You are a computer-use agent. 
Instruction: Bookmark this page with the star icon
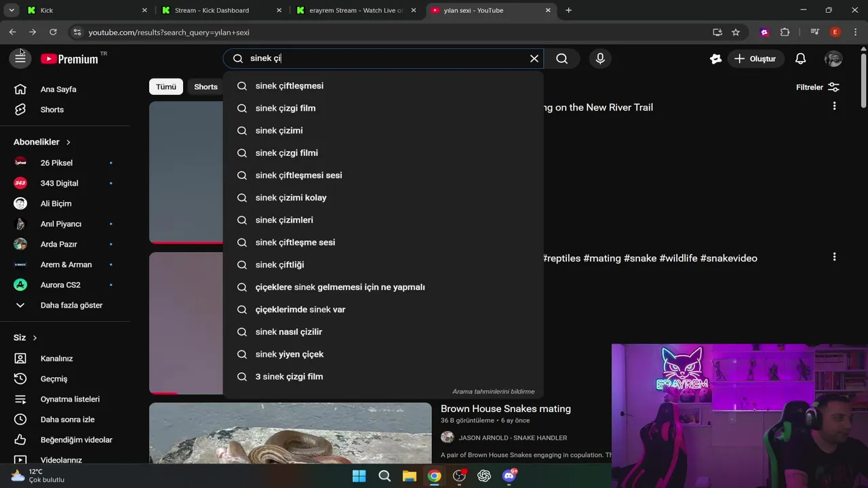point(736,32)
